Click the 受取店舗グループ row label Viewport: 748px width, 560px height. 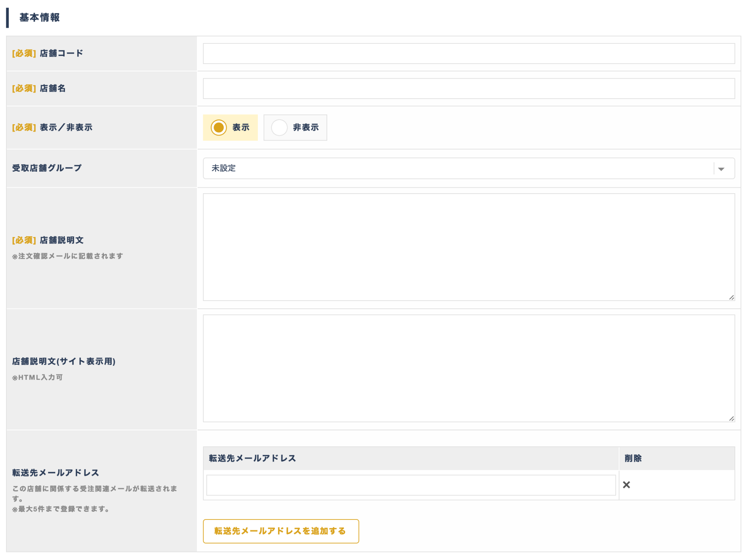[47, 168]
